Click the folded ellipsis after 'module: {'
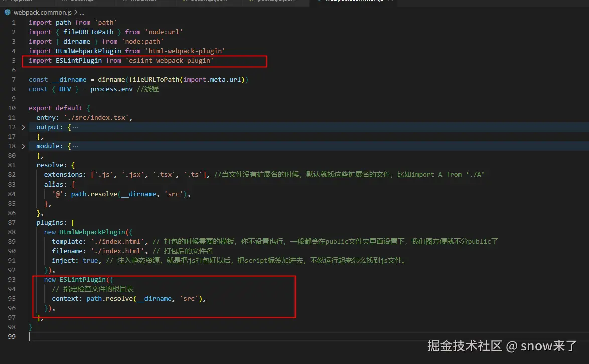This screenshot has height=364, width=589. coord(75,146)
